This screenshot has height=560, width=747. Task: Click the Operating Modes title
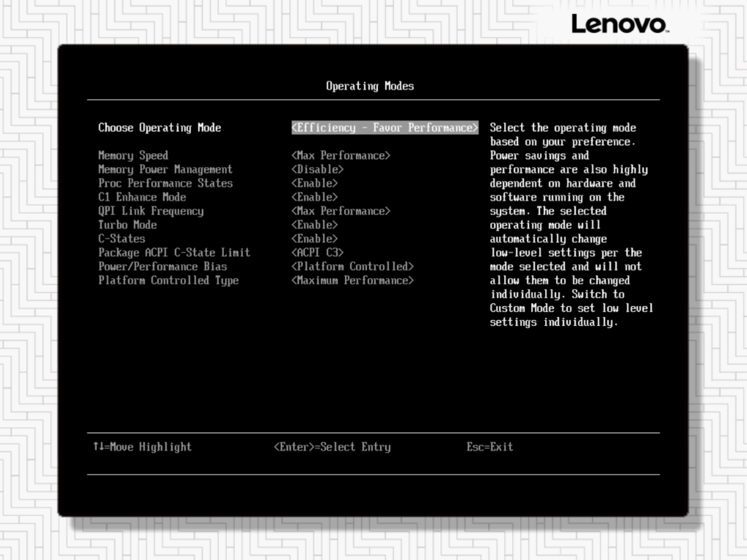click(370, 86)
